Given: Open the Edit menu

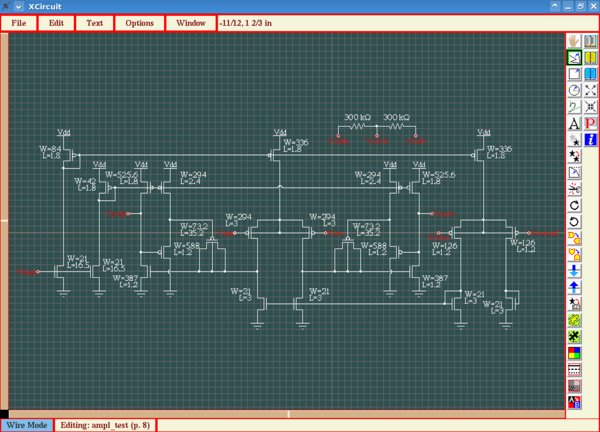Looking at the screenshot, I should 56,22.
